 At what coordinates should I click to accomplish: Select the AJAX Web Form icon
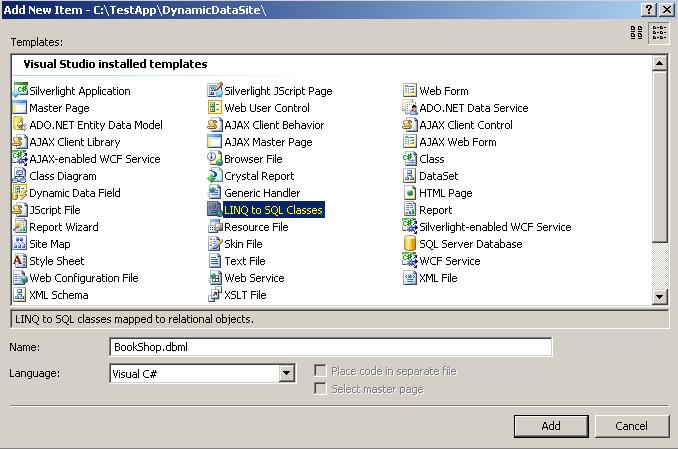click(410, 141)
